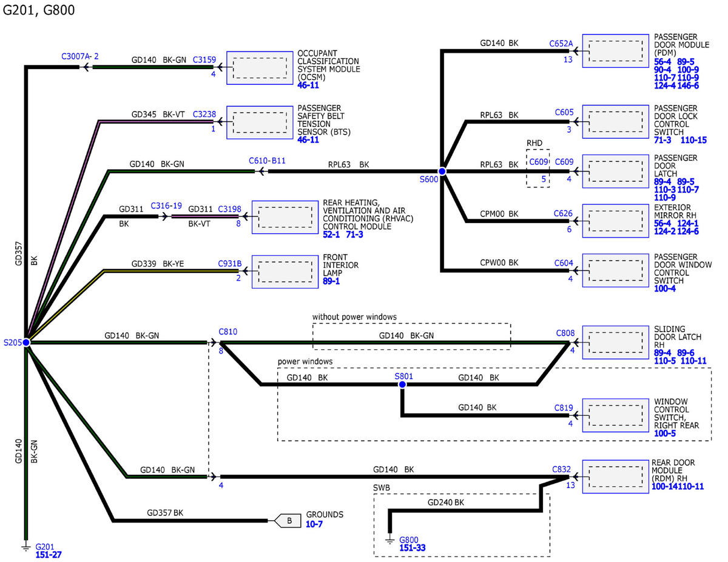Select the RHVAC Control Module component box
The height and width of the screenshot is (562, 728).
[285, 216]
